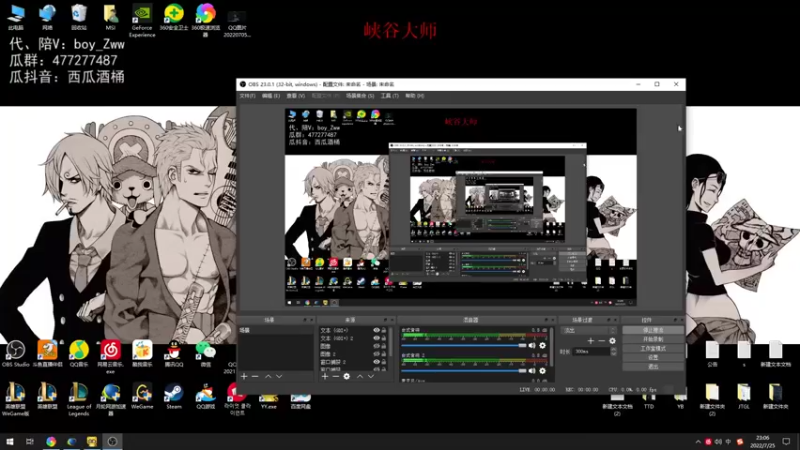Remove selected source with minus icon
800x450 pixels.
tap(336, 377)
